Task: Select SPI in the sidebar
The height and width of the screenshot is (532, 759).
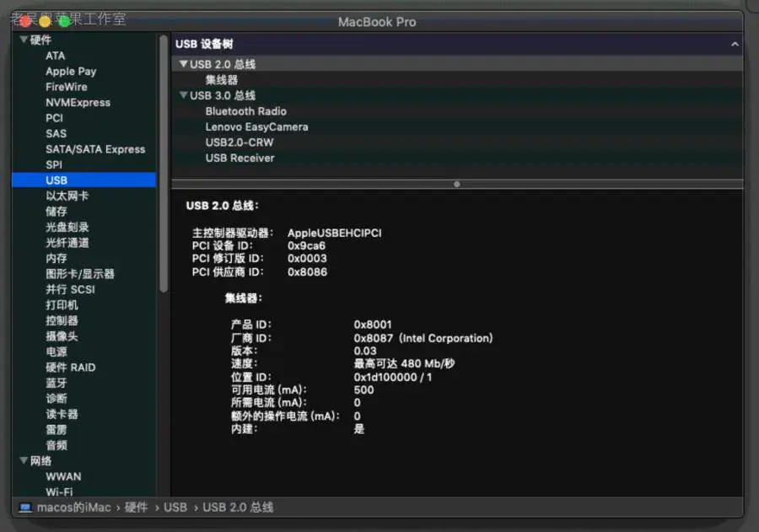Action: click(x=54, y=164)
